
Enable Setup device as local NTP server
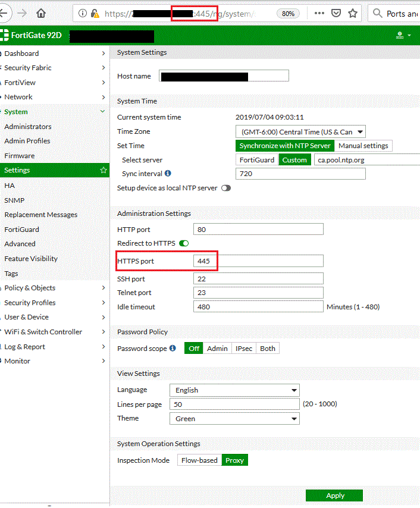[x=226, y=188]
